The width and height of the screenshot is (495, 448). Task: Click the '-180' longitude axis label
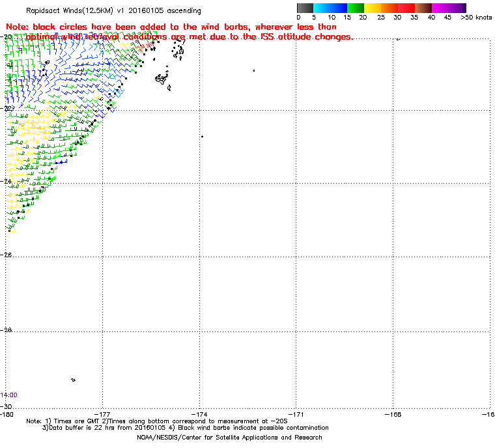point(7,414)
